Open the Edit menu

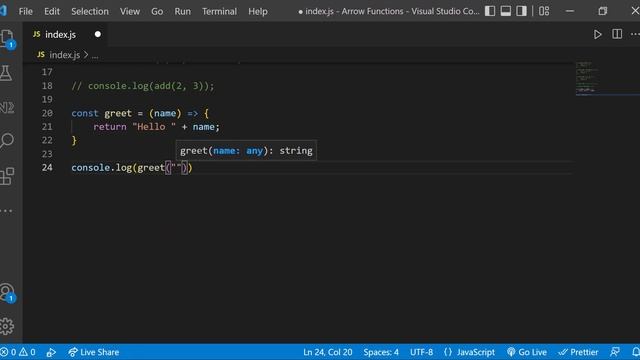(52, 11)
